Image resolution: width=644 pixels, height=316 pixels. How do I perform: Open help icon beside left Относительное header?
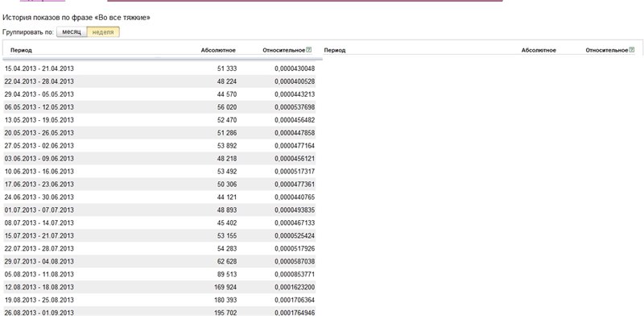point(309,50)
